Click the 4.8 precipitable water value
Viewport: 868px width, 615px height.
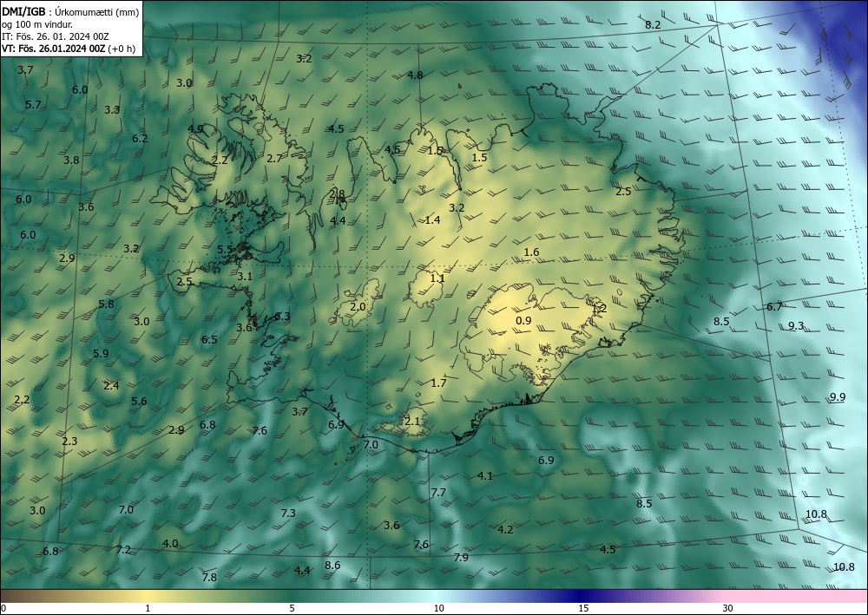[x=415, y=75]
